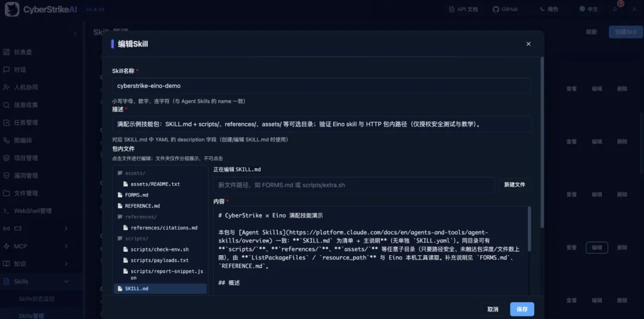Open the user profile icon
Image resolution: width=644 pixels, height=319 pixels.
(634, 10)
